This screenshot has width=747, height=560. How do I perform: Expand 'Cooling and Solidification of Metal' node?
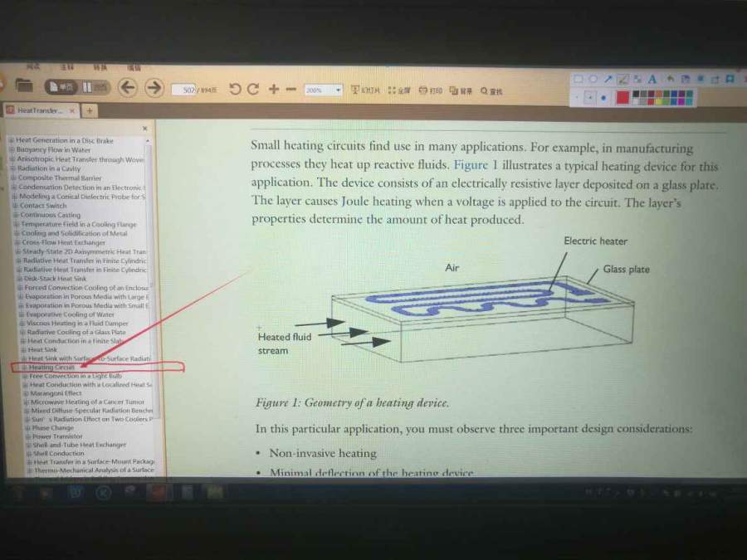17,233
